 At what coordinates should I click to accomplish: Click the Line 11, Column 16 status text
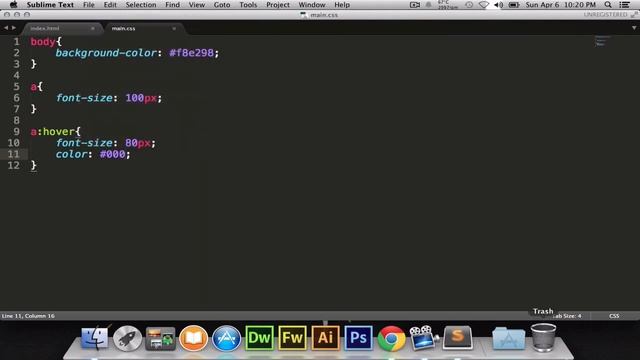click(28, 316)
